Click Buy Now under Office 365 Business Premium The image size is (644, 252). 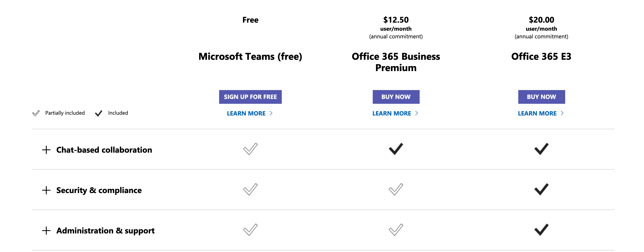tap(396, 97)
